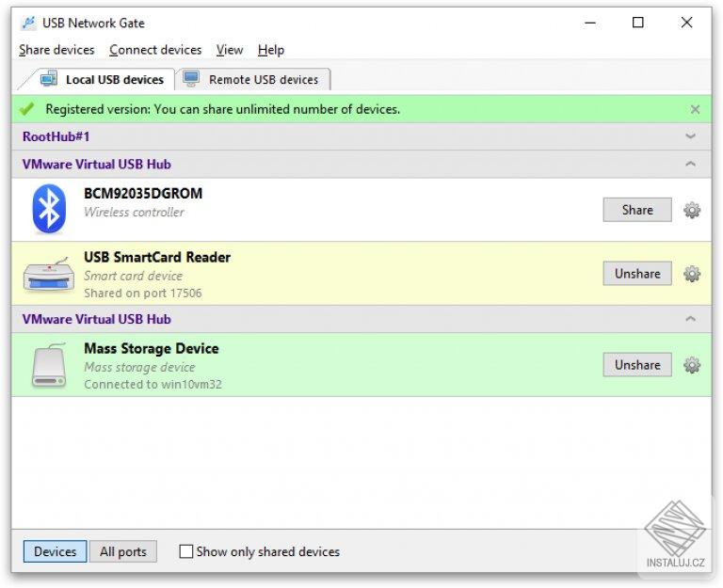Unshare the USB SmartCard Reader
This screenshot has height=588, width=723.
tap(637, 274)
